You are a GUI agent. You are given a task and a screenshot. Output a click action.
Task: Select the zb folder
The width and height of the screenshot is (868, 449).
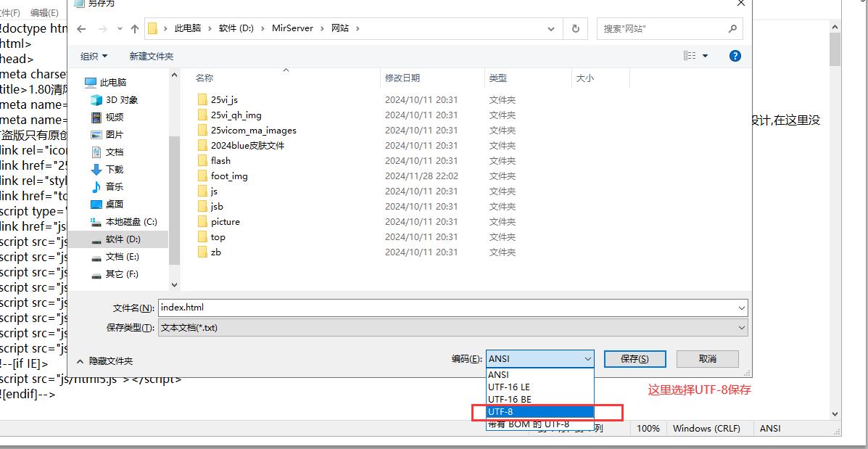pyautogui.click(x=215, y=252)
